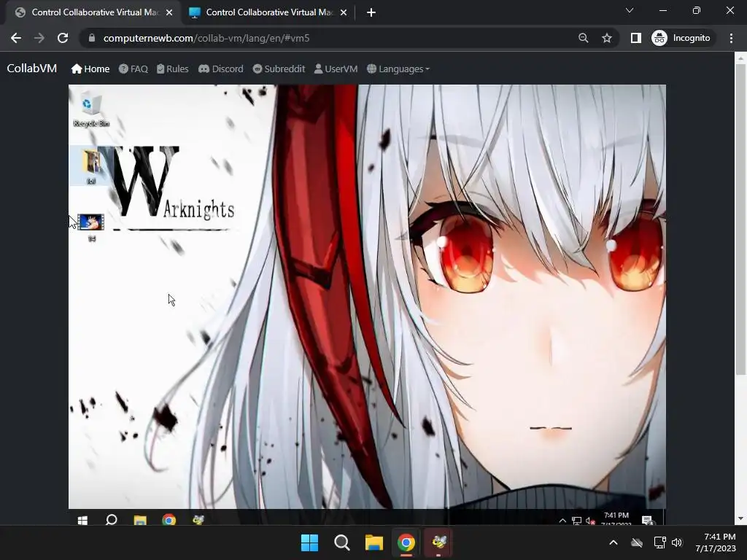Open the Incognito profile indicator
Image resolution: width=747 pixels, height=560 pixels.
pos(681,38)
